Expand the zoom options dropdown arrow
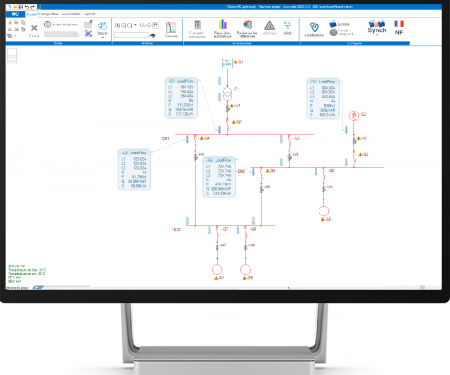450x375 pixels. click(x=135, y=25)
